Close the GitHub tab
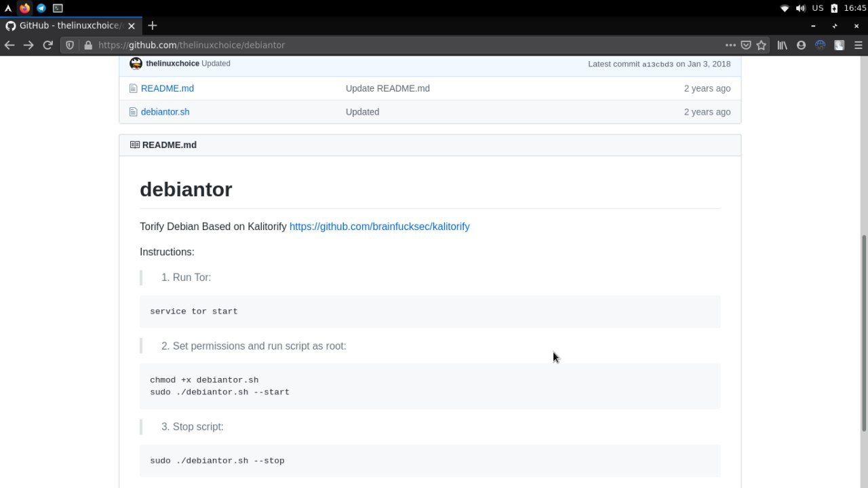This screenshot has height=488, width=868. point(132,26)
